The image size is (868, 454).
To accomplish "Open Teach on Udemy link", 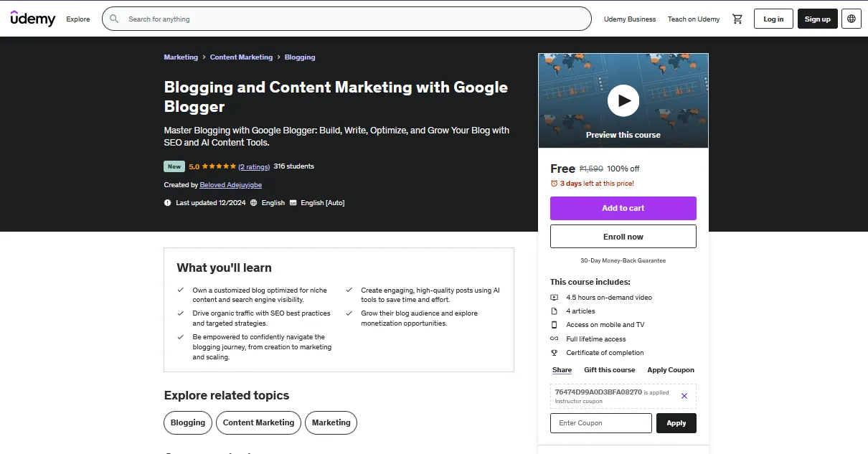I will pyautogui.click(x=694, y=19).
